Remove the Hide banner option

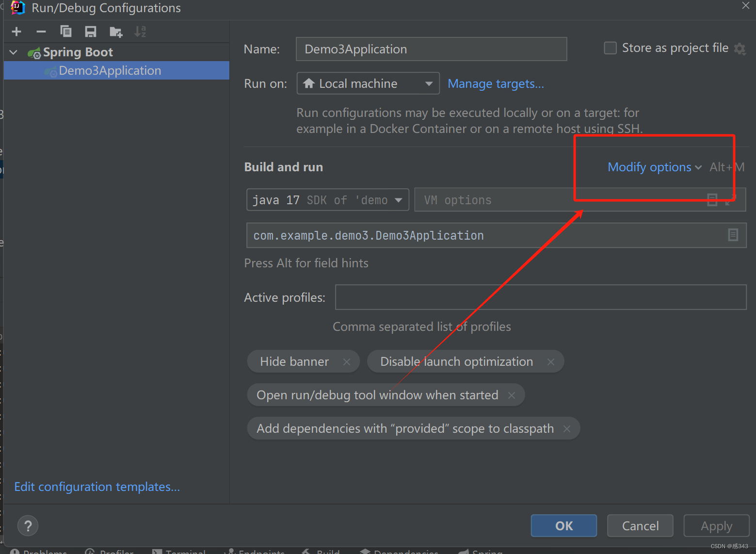click(x=346, y=361)
